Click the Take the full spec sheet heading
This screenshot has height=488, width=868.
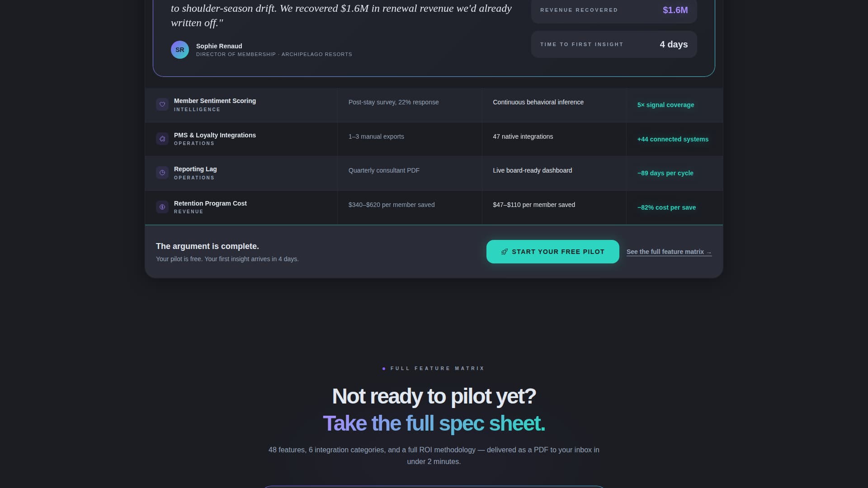(x=434, y=423)
